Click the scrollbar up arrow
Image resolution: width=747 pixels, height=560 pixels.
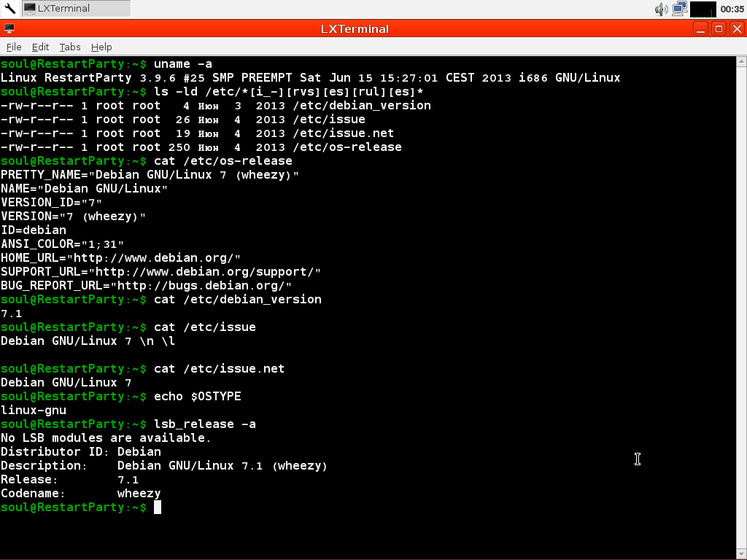pyautogui.click(x=741, y=61)
